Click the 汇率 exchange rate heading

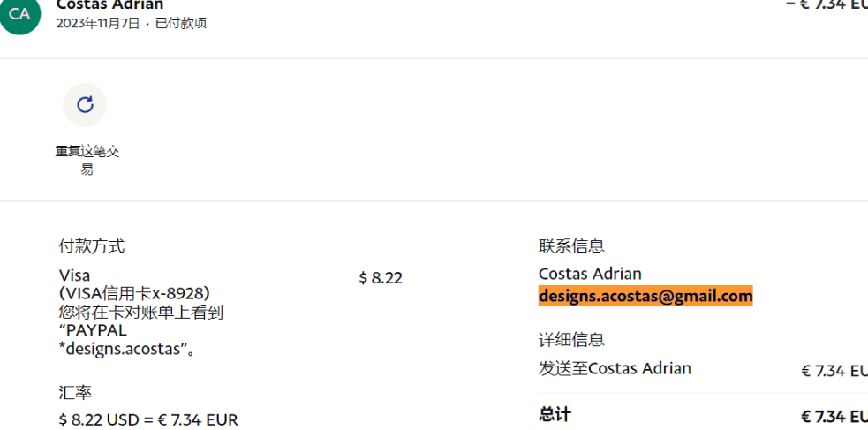(75, 394)
